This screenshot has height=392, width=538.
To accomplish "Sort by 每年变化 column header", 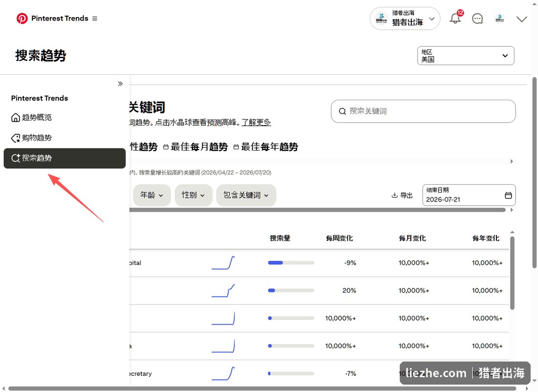I will (486, 238).
